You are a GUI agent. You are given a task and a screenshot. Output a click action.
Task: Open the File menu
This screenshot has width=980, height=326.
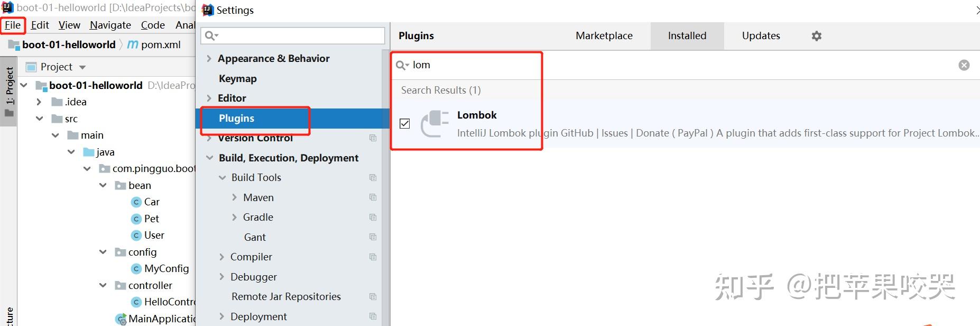[13, 25]
